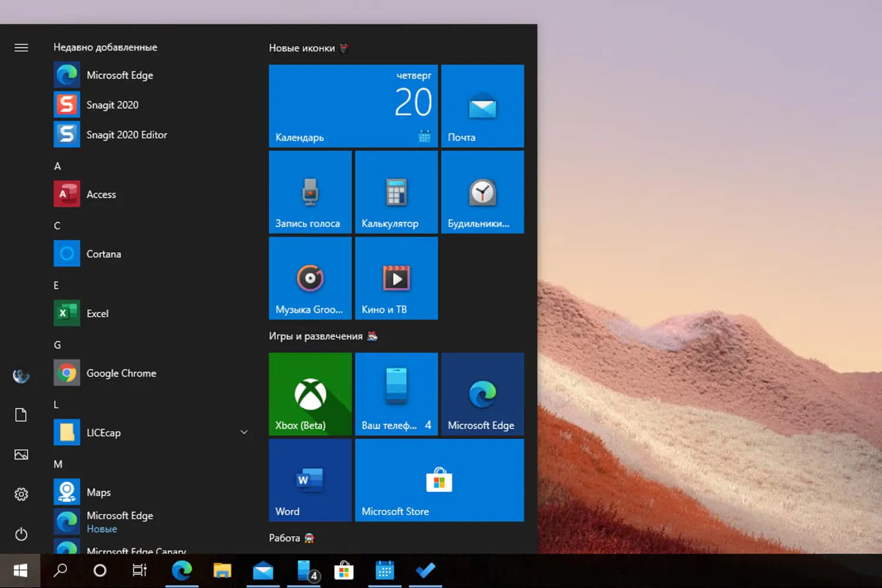
Task: Open Word from its tile
Action: (310, 480)
